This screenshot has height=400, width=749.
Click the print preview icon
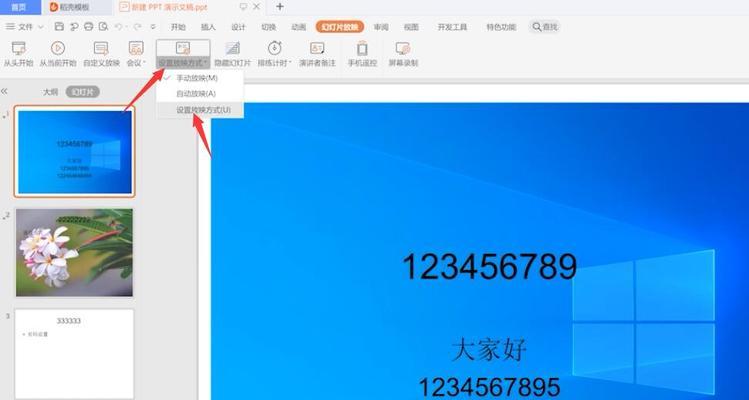pos(103,27)
